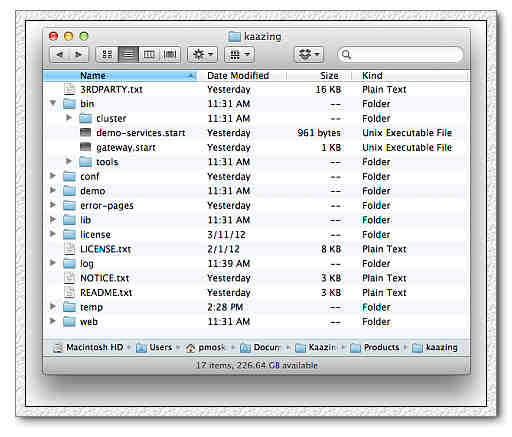The width and height of the screenshot is (512, 437).
Task: Select the gateway.start executable icon
Action: tap(86, 147)
